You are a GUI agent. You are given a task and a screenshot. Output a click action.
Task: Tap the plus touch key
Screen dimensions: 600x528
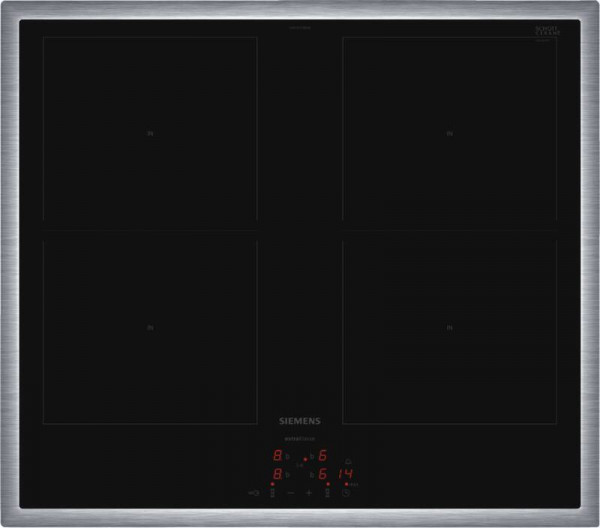point(309,493)
